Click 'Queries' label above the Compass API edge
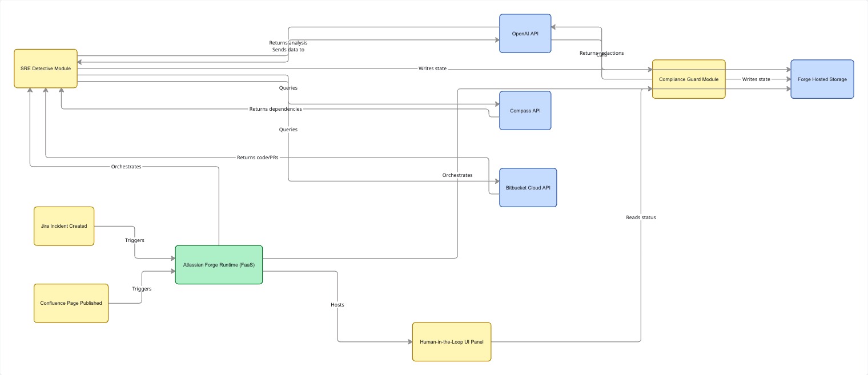This screenshot has height=375, width=868. point(288,88)
